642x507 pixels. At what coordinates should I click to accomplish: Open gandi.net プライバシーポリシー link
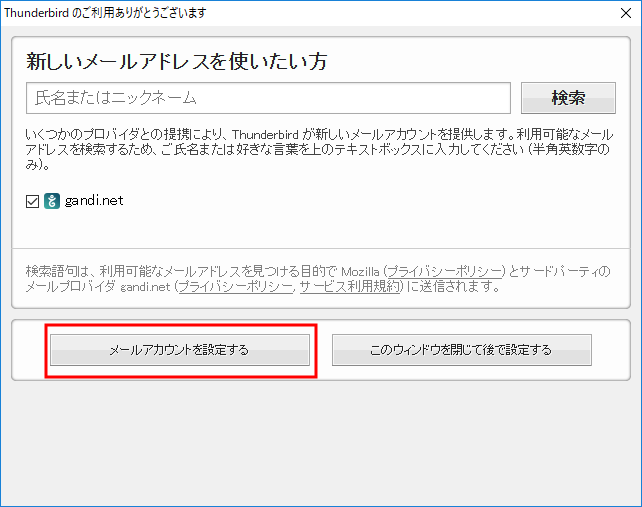tap(236, 286)
